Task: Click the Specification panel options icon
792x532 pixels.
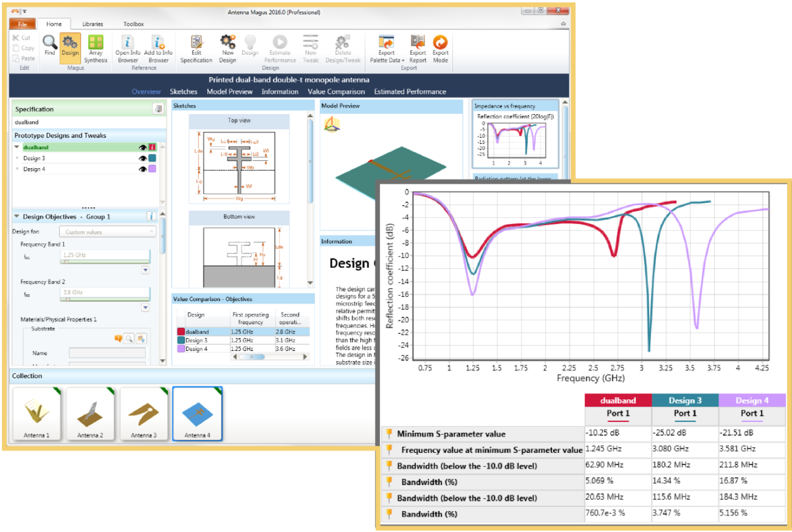Action: coord(158,109)
